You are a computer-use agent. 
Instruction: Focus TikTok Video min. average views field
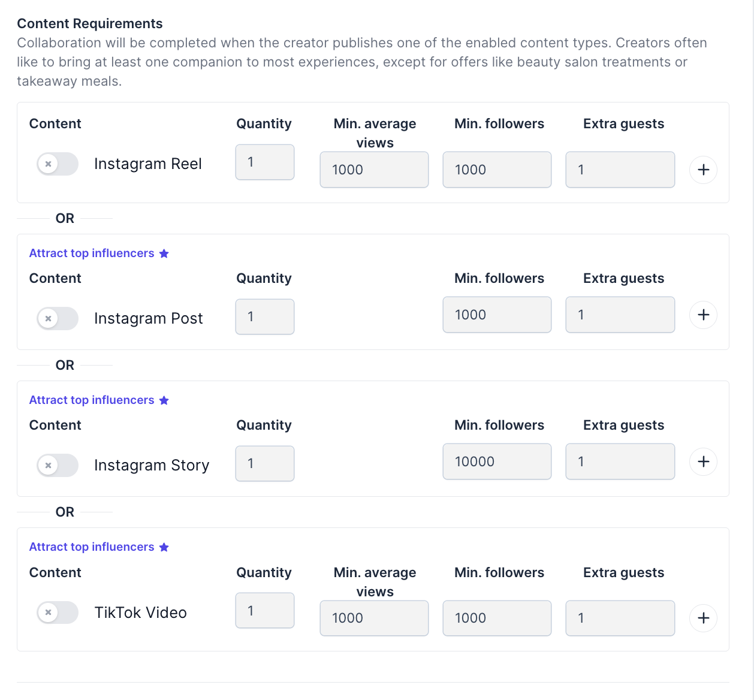[374, 618]
